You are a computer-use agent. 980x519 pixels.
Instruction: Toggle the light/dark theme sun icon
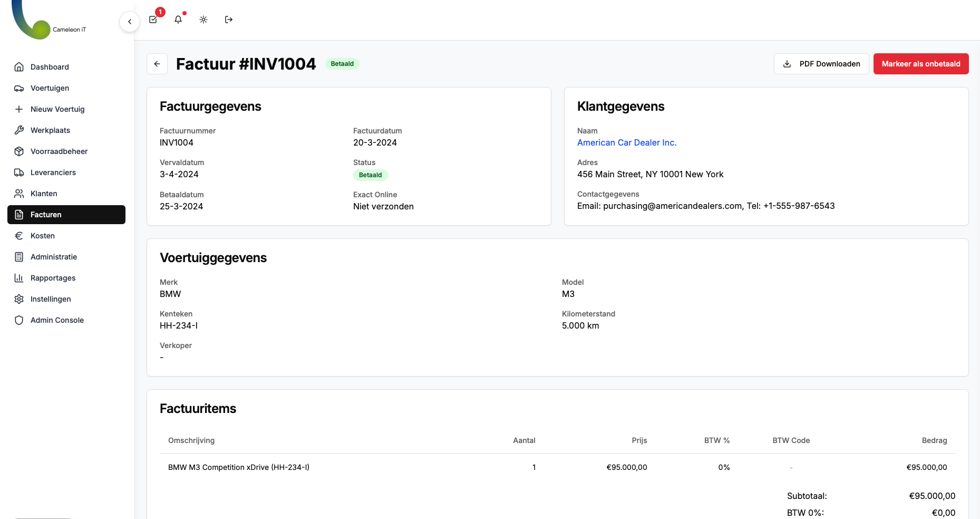203,20
